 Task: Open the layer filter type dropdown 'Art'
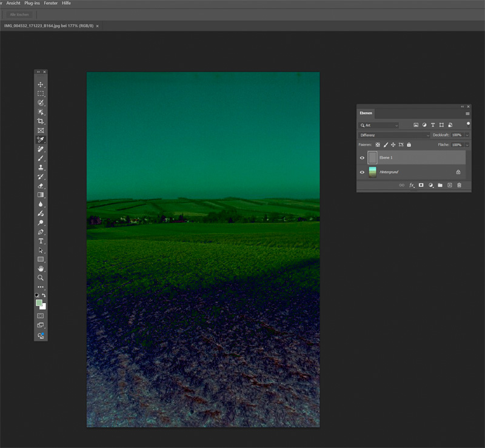[379, 125]
